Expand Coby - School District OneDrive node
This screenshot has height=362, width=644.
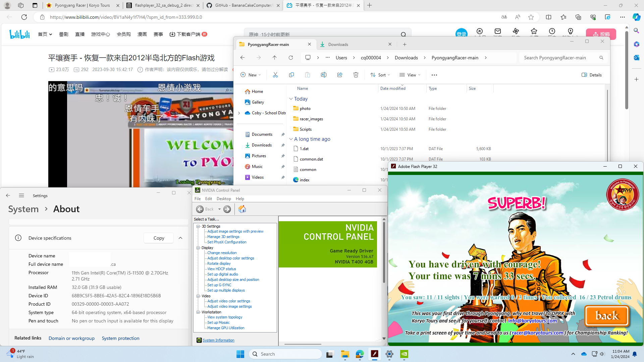(239, 113)
